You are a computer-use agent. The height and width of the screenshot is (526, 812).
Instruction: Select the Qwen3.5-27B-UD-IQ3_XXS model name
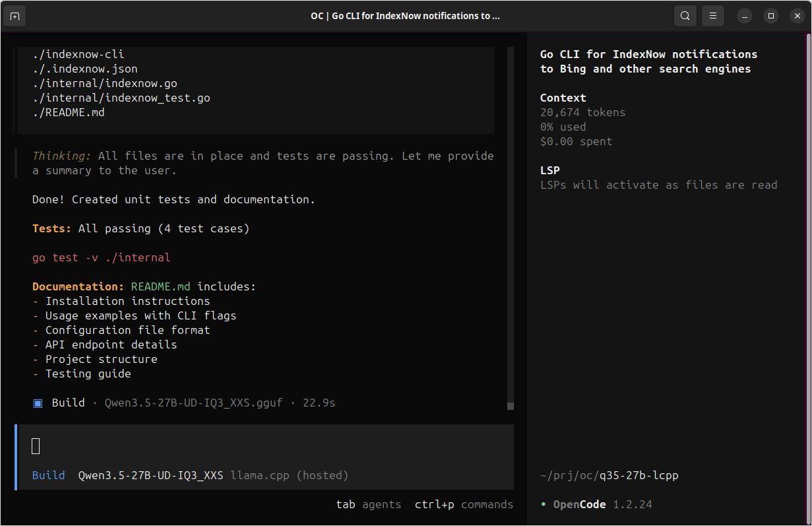(x=150, y=475)
